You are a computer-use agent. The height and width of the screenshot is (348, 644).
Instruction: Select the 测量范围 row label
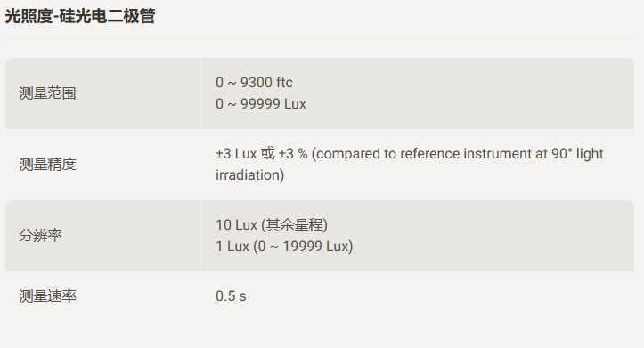pyautogui.click(x=47, y=93)
